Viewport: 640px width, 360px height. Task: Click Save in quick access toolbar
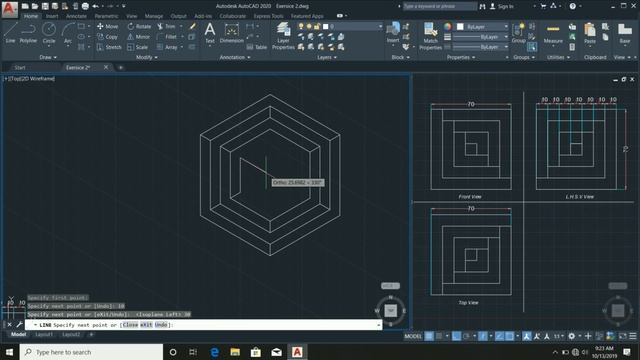pos(45,6)
